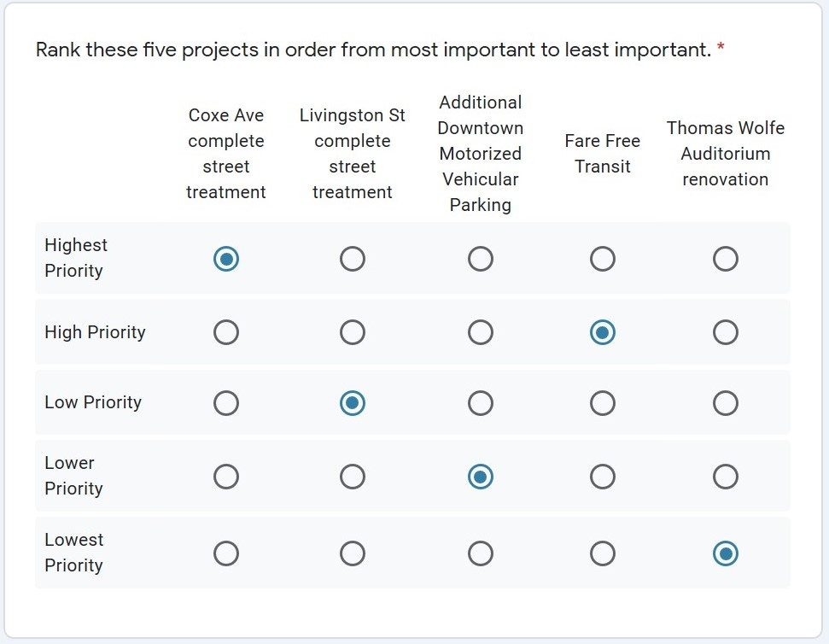Choose High Priority for Coxe Ave treatment

pos(226,332)
